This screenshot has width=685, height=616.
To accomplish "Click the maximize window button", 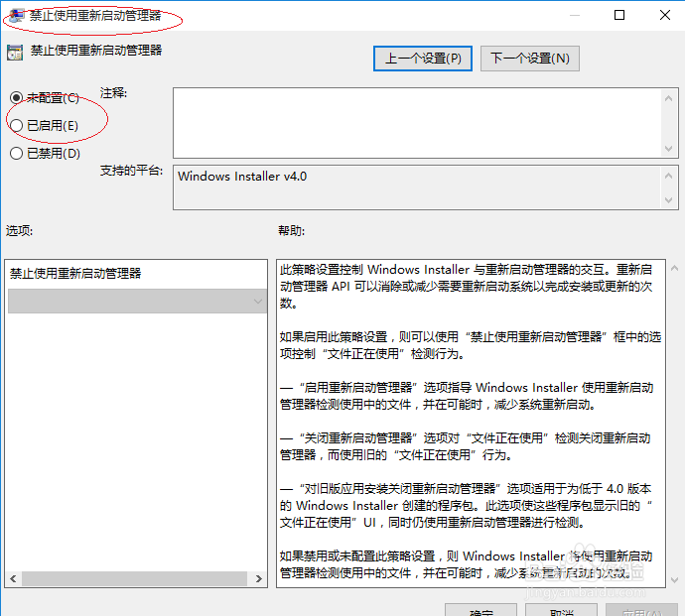I will [x=619, y=15].
